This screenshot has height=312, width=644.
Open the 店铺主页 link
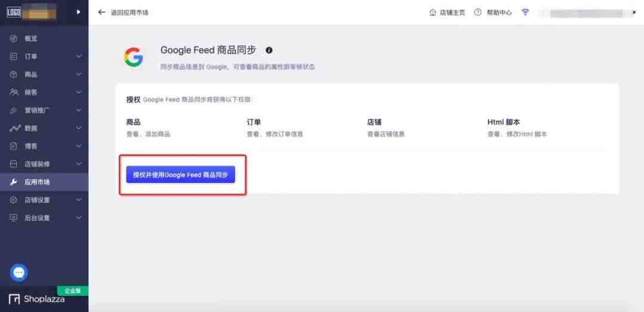pyautogui.click(x=452, y=13)
